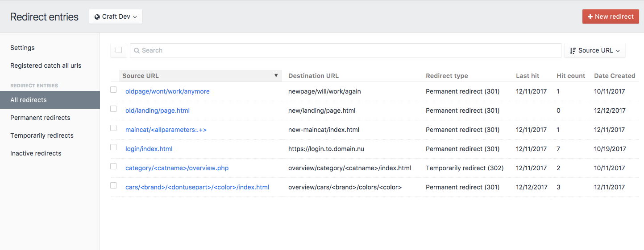Open the maincat/<allparameters:.+> redirect
The image size is (644, 250).
point(166,130)
